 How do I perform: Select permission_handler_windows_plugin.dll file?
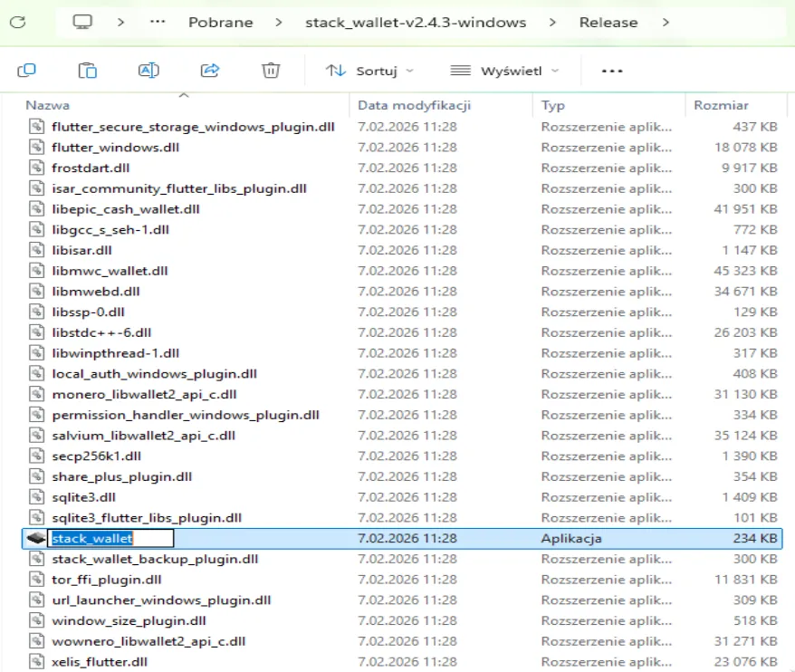click(x=186, y=415)
